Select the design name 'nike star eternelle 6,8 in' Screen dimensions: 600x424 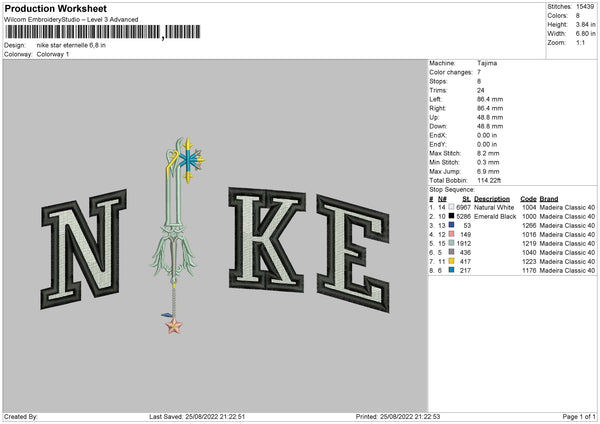click(x=71, y=45)
